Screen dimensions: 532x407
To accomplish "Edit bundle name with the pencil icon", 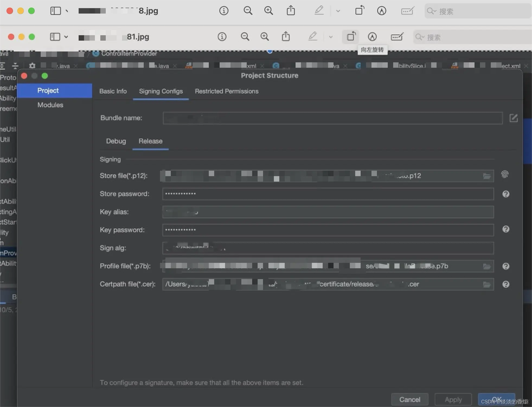I will pyautogui.click(x=513, y=118).
